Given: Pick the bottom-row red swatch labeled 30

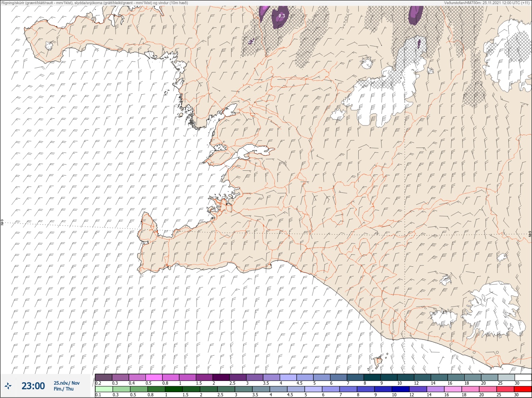Looking at the screenshot, I should (522, 389).
